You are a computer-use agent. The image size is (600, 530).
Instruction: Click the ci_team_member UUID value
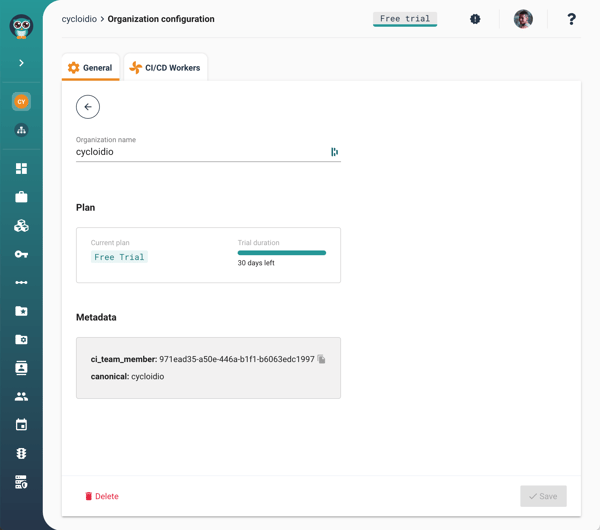coord(237,359)
